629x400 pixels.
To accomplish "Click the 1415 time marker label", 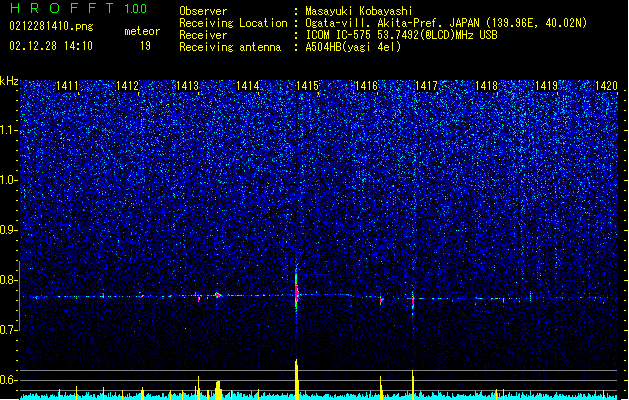I will (307, 86).
